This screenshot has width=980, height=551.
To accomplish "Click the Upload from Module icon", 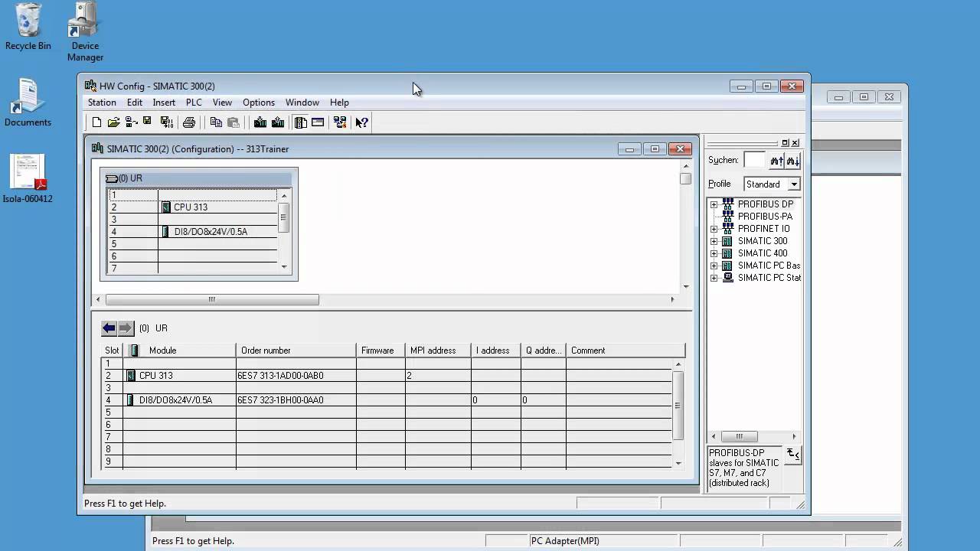I will coord(278,122).
